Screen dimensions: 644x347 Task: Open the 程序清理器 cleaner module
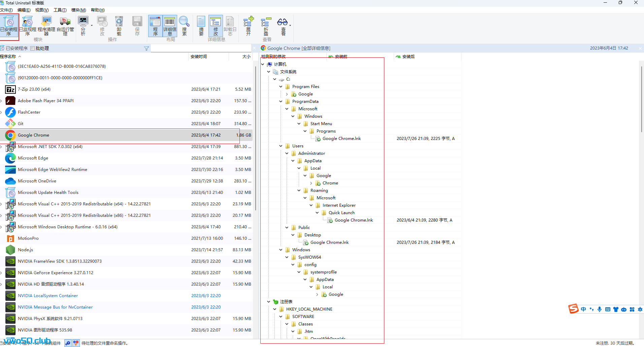pyautogui.click(x=46, y=26)
